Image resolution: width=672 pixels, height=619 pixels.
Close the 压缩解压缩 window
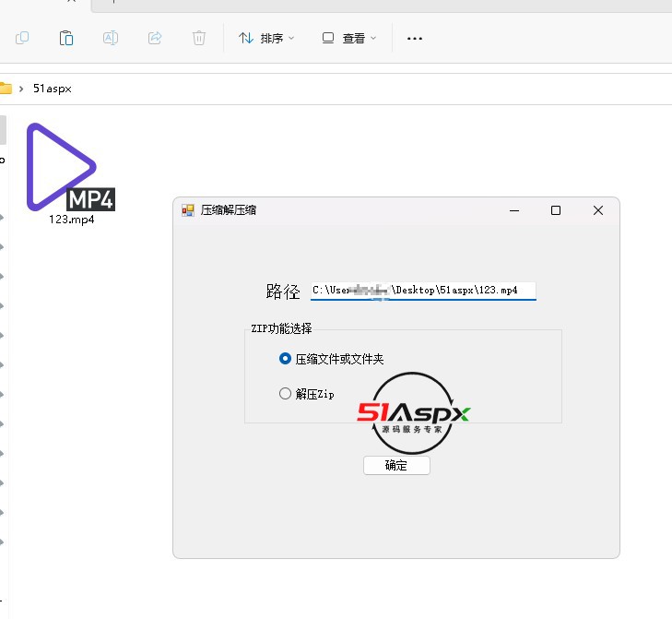598,210
